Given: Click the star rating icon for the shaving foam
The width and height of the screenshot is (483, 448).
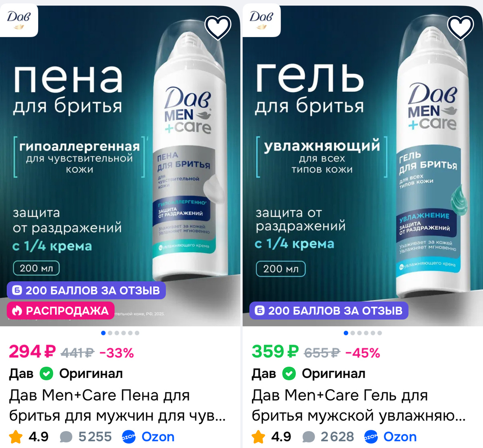Looking at the screenshot, I should click(x=16, y=437).
